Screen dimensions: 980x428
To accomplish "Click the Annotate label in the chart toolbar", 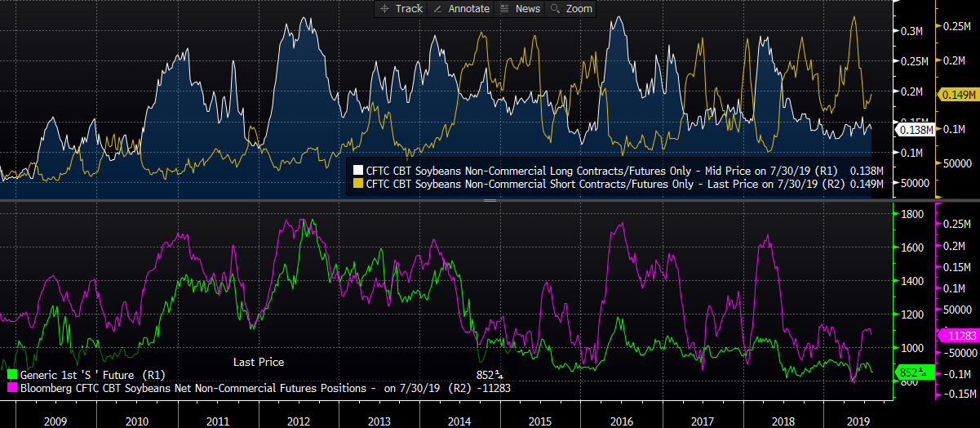I will [x=469, y=8].
